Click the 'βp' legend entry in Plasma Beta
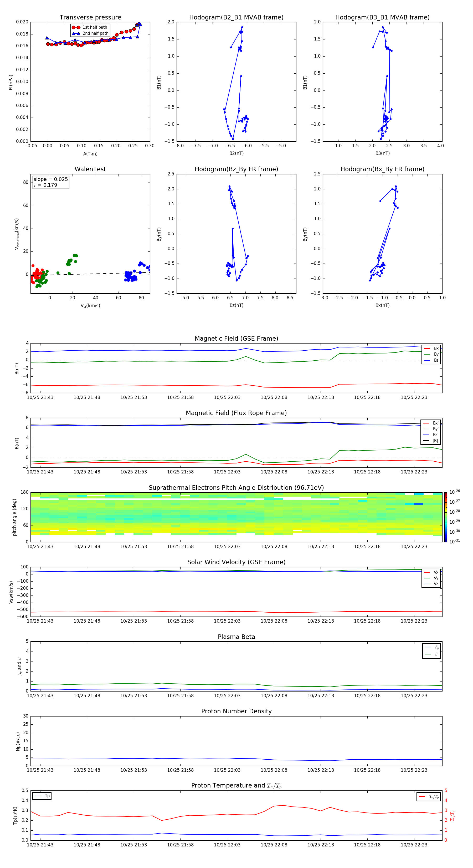The image size is (473, 868). 431,647
